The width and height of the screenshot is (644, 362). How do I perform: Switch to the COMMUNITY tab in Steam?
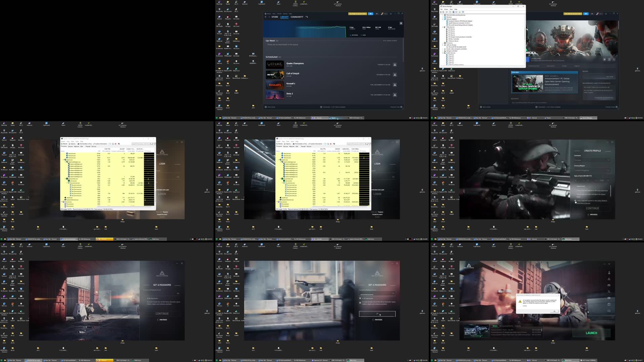297,17
